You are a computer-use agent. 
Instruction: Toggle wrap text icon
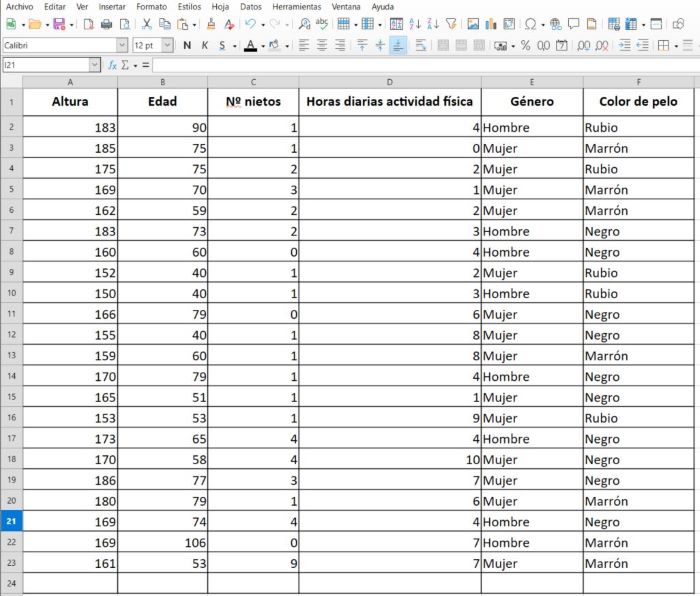click(x=420, y=45)
